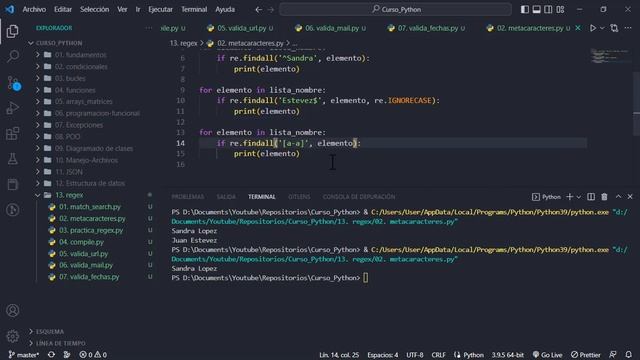Image resolution: width=640 pixels, height=360 pixels.
Task: Switch to the CONSOLA DE DEPURACIÓN tab
Action: [359, 197]
